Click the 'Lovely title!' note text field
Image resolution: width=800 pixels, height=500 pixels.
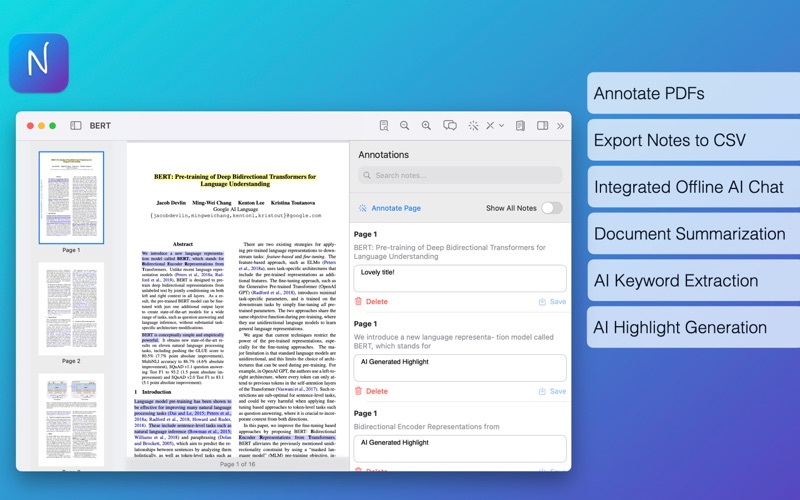(x=460, y=279)
